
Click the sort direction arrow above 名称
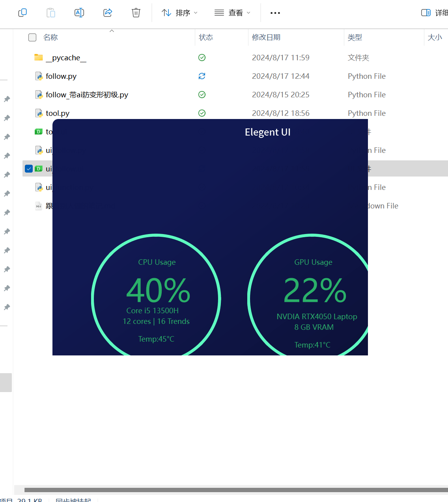(x=112, y=31)
